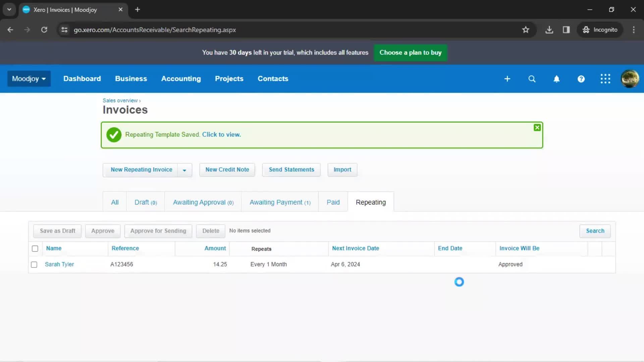
Task: Open the help question mark icon
Action: [581, 79]
